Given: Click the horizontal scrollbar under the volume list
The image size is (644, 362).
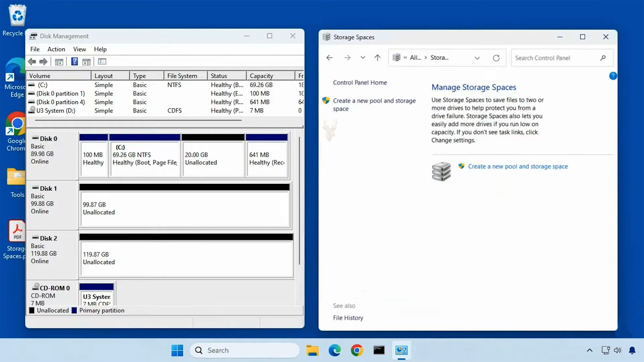Looking at the screenshot, I should point(139,120).
